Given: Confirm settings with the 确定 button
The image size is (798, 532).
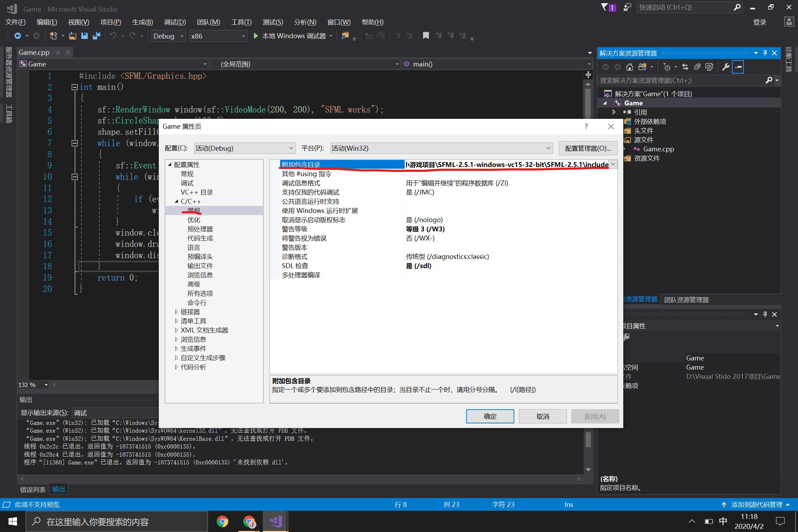Looking at the screenshot, I should pyautogui.click(x=490, y=416).
